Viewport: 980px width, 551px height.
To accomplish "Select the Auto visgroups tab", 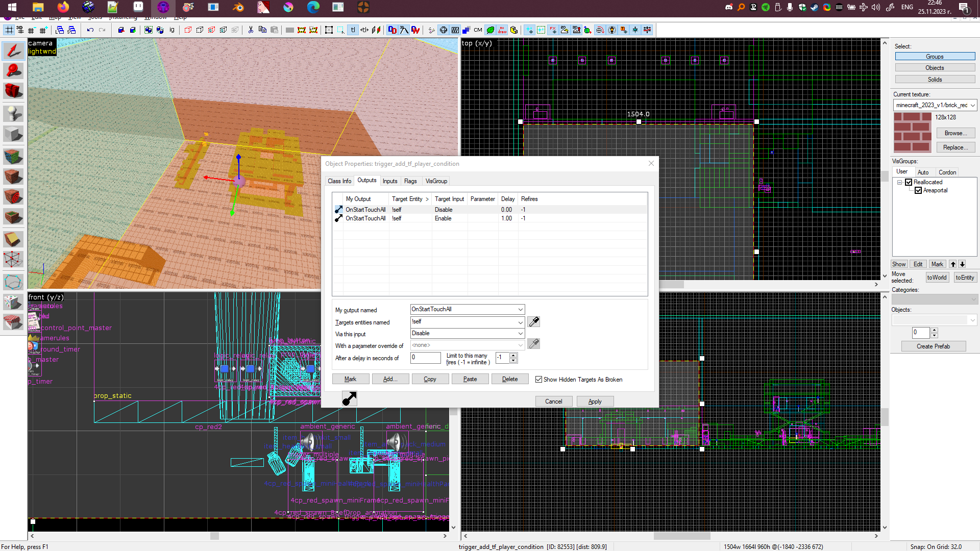I will click(x=923, y=172).
